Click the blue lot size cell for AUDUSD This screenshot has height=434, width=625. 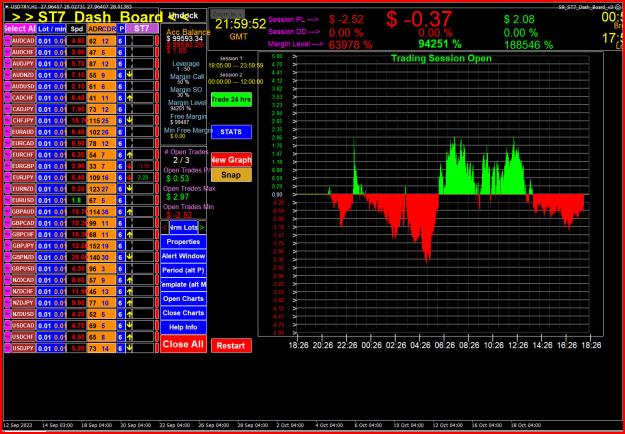pyautogui.click(x=51, y=86)
